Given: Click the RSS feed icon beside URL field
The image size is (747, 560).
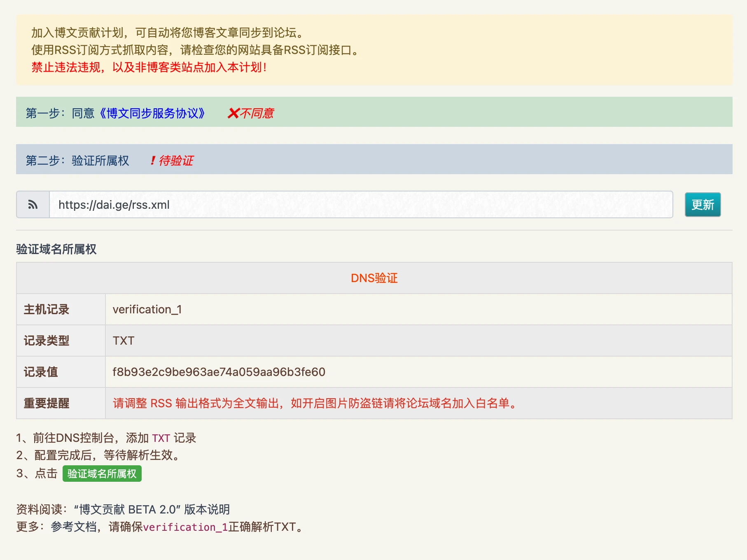Looking at the screenshot, I should [33, 205].
